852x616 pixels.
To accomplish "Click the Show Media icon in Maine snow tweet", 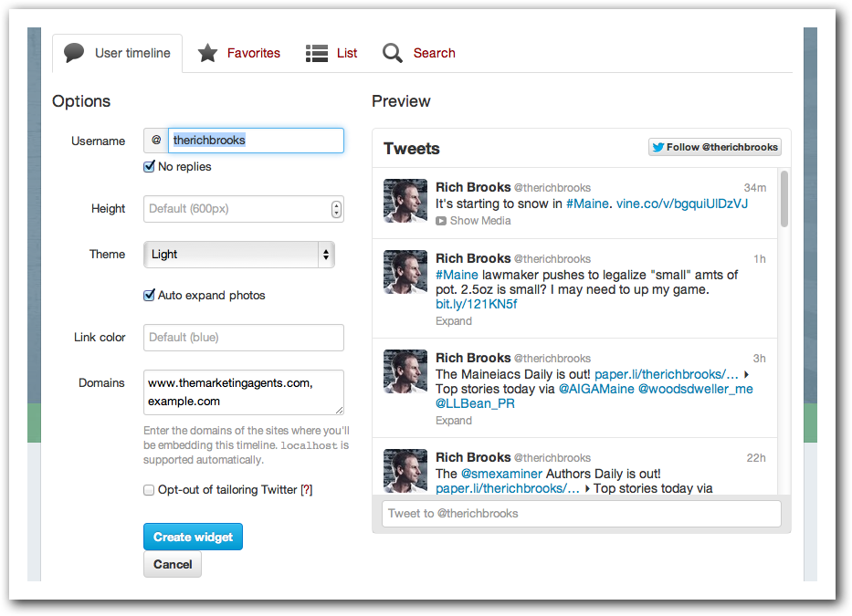I will point(441,221).
